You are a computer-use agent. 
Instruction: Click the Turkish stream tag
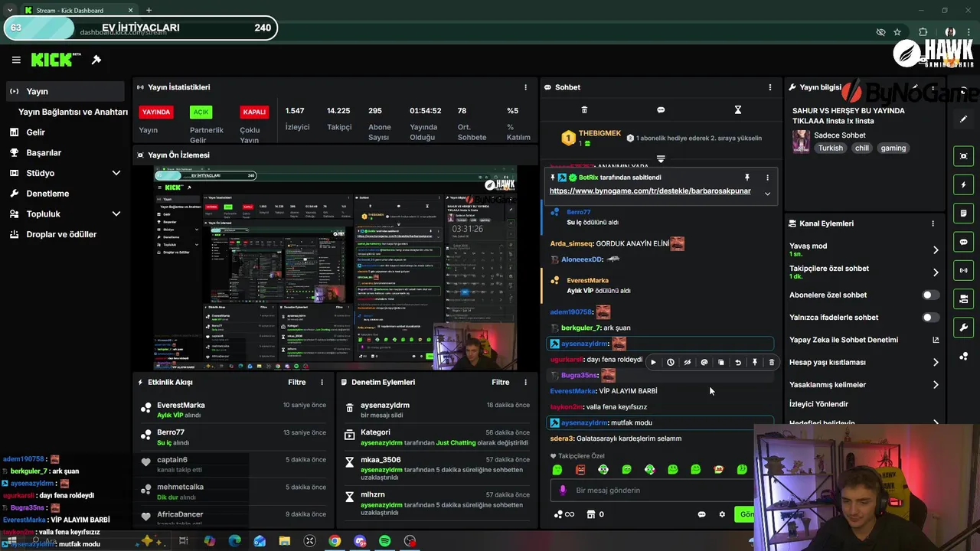[x=831, y=148]
